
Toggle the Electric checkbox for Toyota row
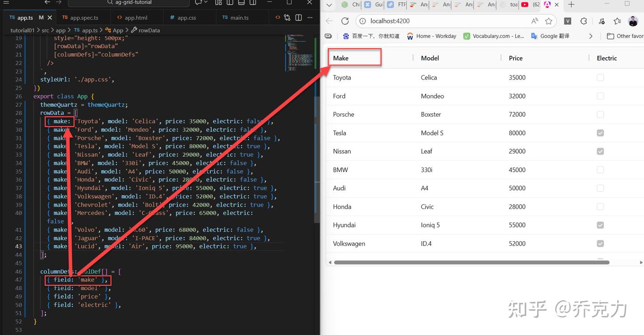point(600,78)
